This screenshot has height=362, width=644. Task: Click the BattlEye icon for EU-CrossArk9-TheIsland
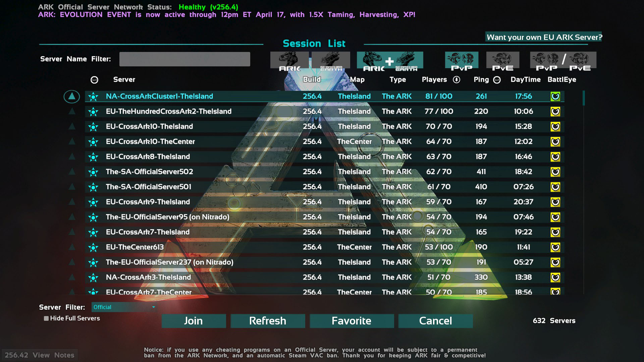[555, 202]
